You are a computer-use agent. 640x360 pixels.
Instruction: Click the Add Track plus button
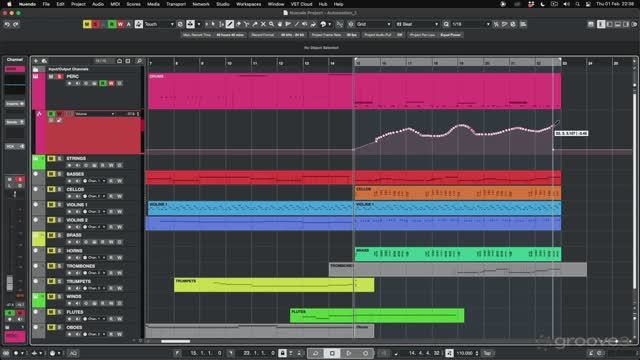pos(36,61)
